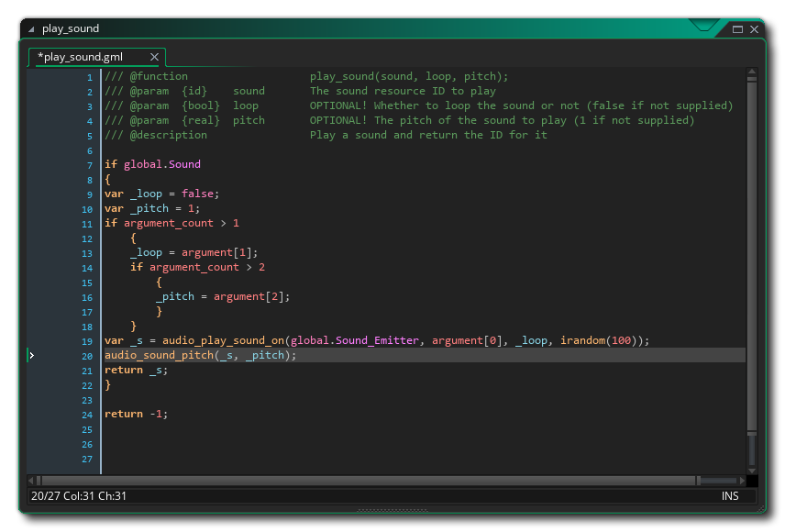This screenshot has width=785, height=532.
Task: Click the dropdown notch at the window top
Action: tap(703, 25)
